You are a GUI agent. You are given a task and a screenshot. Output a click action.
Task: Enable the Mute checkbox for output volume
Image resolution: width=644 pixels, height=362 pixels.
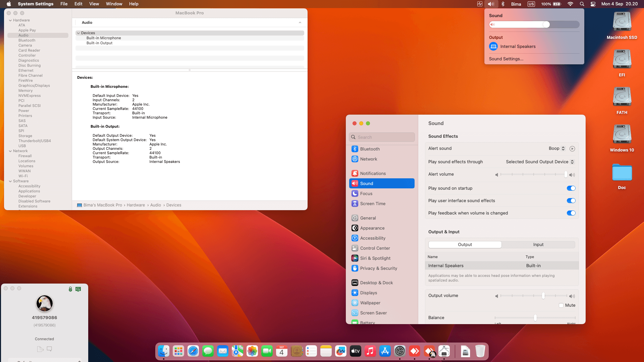[561, 305]
